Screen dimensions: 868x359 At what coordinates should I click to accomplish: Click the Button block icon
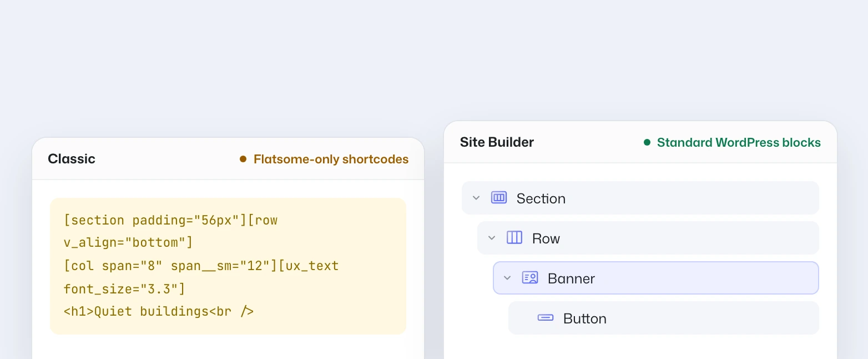[546, 318]
